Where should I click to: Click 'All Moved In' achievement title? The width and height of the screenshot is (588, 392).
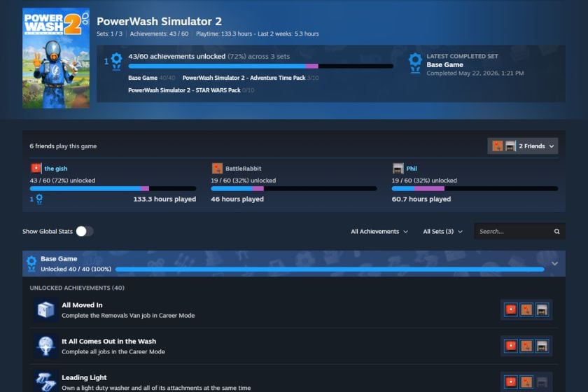click(82, 305)
